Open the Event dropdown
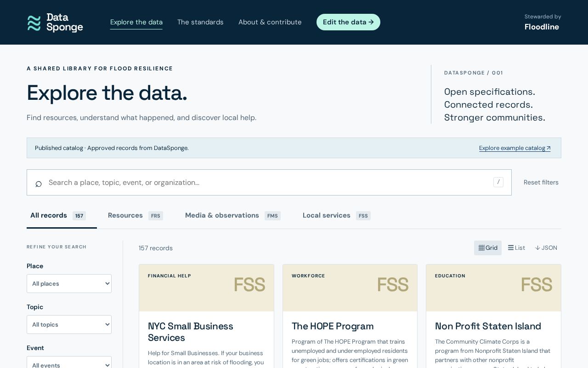588x368 pixels. (x=69, y=362)
